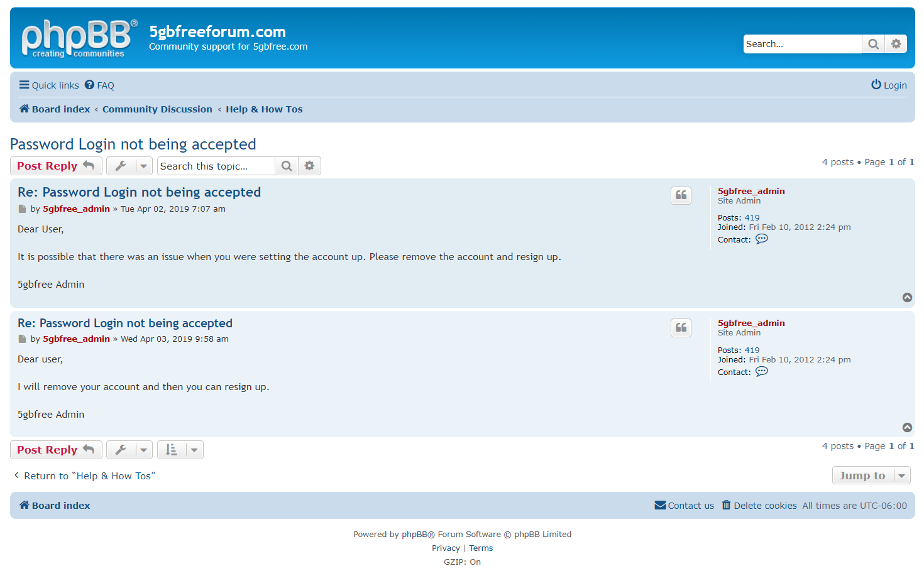Open bottom topic tools wrench dropdown

[x=129, y=450]
